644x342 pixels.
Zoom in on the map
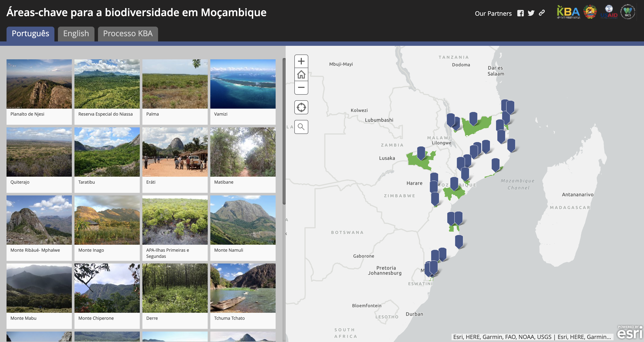tap(301, 61)
